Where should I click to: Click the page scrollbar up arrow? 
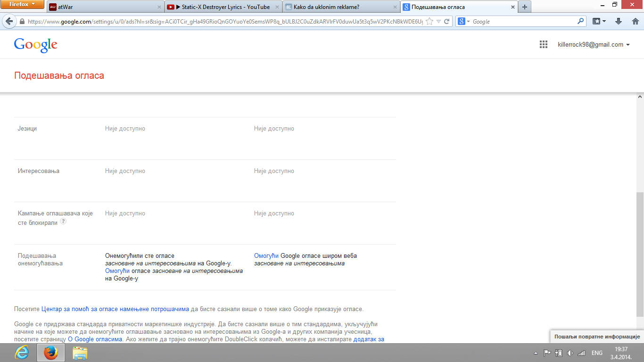(x=640, y=97)
